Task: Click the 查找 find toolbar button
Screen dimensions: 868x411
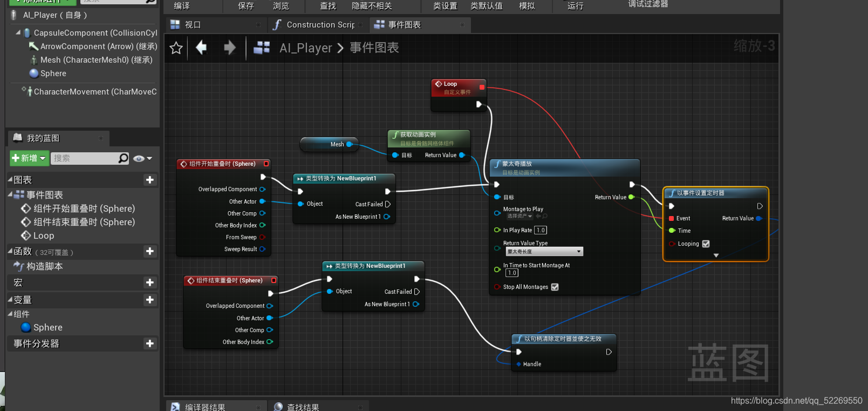Action: [328, 6]
